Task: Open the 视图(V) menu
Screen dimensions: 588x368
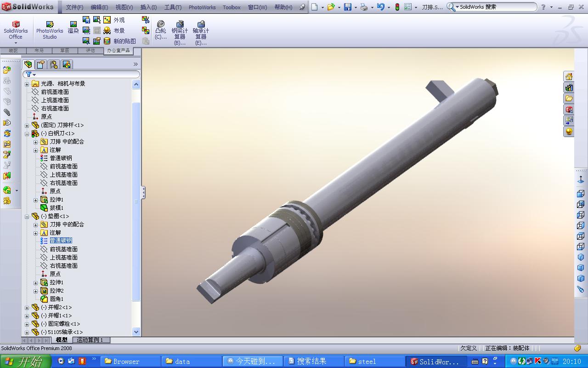Action: (124, 7)
